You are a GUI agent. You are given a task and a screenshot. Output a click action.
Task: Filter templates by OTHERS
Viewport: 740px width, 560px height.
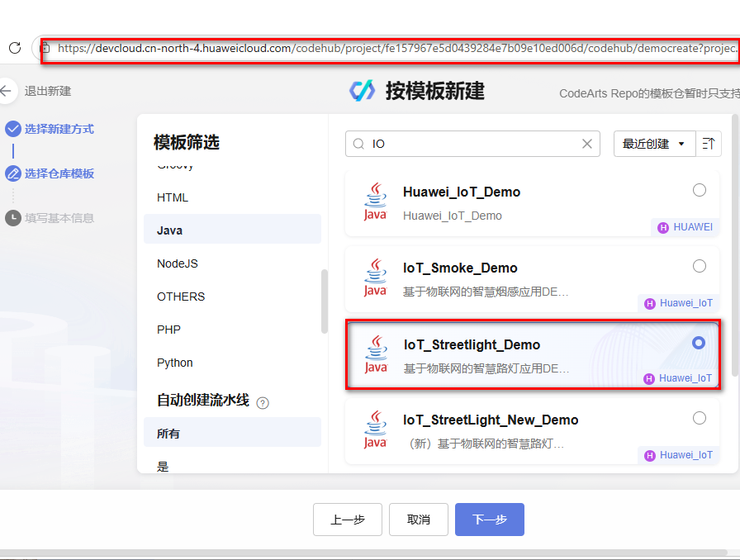(x=232, y=297)
